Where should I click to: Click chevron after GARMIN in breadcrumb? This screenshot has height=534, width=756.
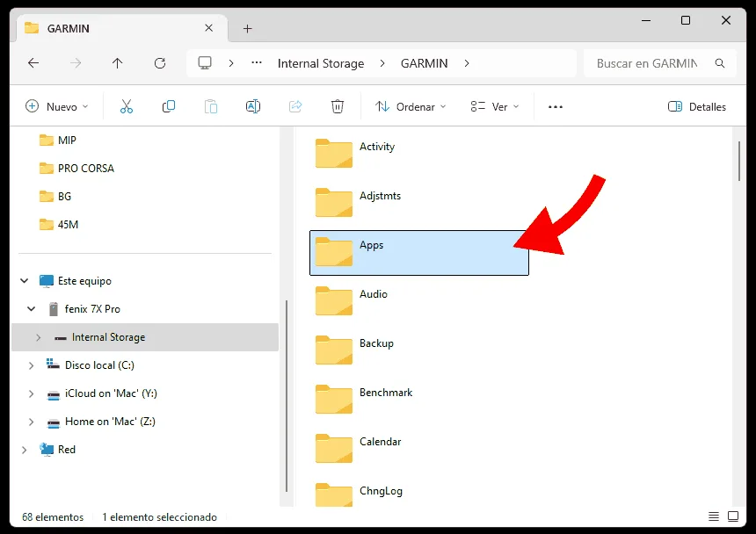(466, 63)
